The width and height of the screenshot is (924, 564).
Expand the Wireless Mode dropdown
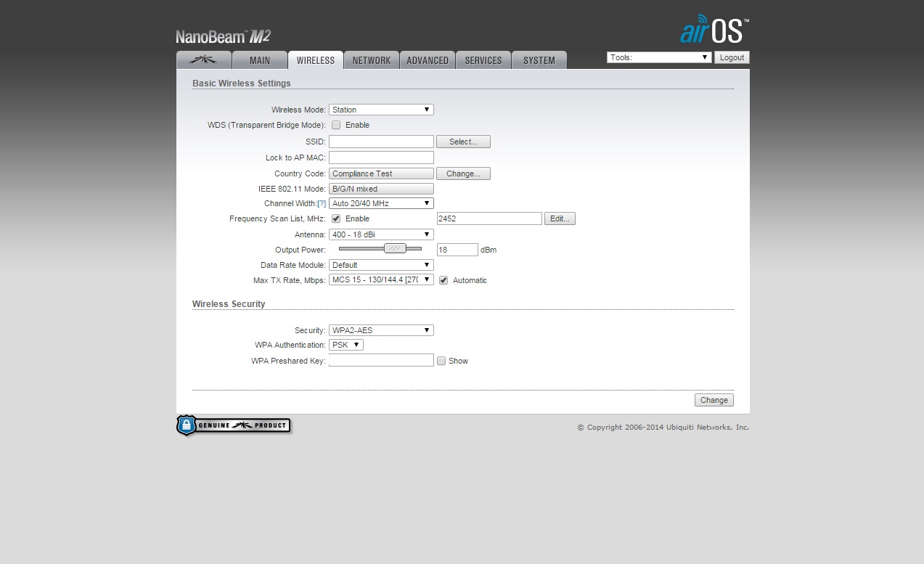[381, 110]
